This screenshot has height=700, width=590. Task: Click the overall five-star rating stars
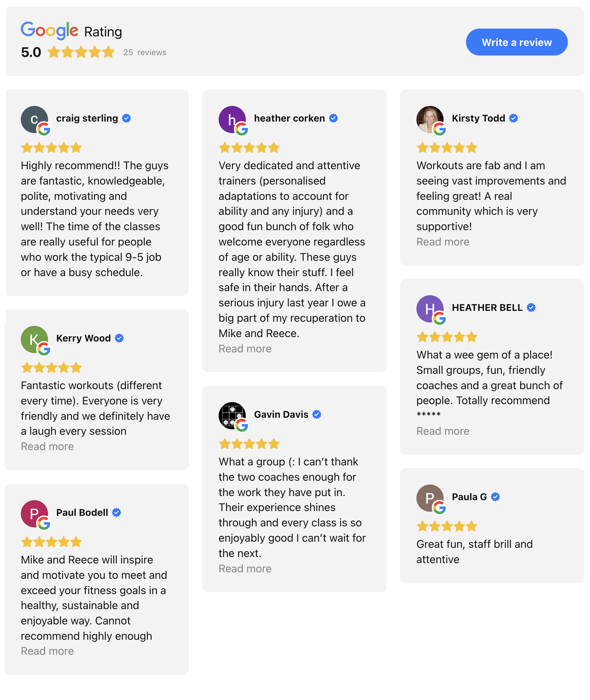(x=81, y=52)
